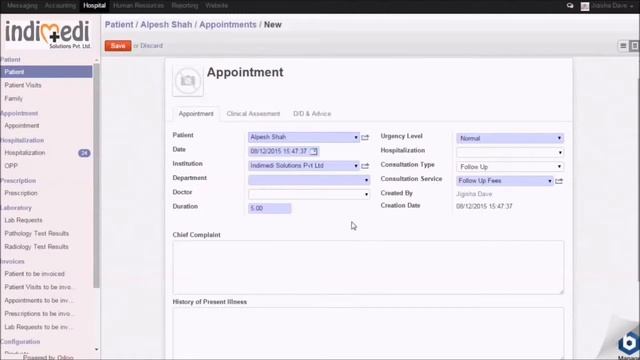Open the Human Resources menu
This screenshot has width=640, height=360.
(138, 6)
